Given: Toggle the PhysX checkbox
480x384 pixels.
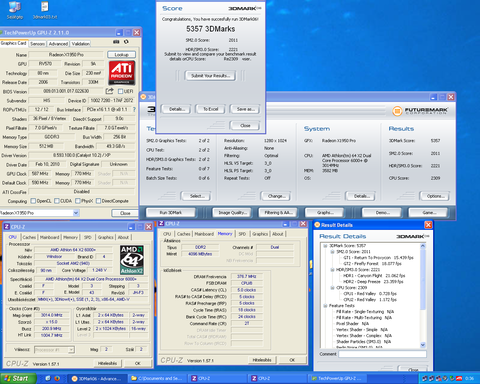Looking at the screenshot, I should pyautogui.click(x=78, y=201).
